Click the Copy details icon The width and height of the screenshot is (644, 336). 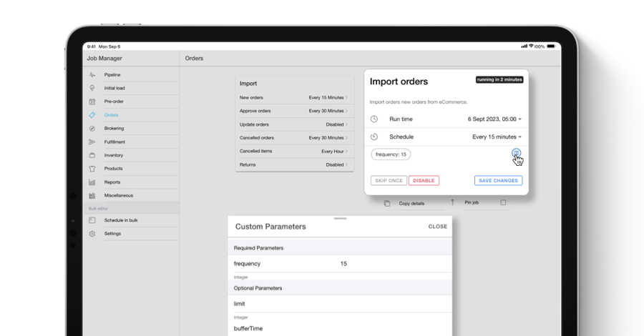(x=387, y=203)
